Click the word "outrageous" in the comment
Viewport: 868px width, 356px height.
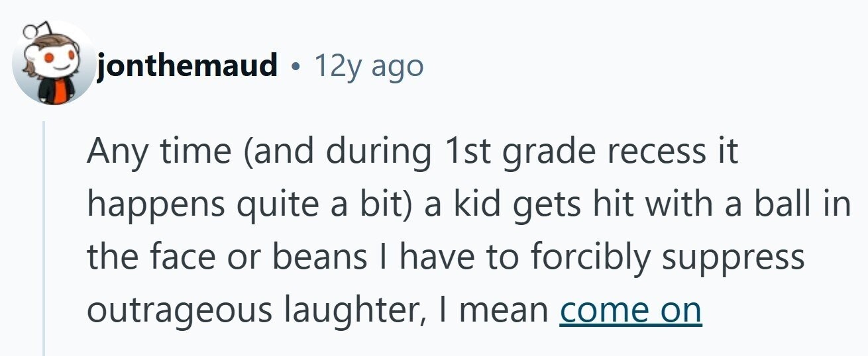[x=180, y=311]
